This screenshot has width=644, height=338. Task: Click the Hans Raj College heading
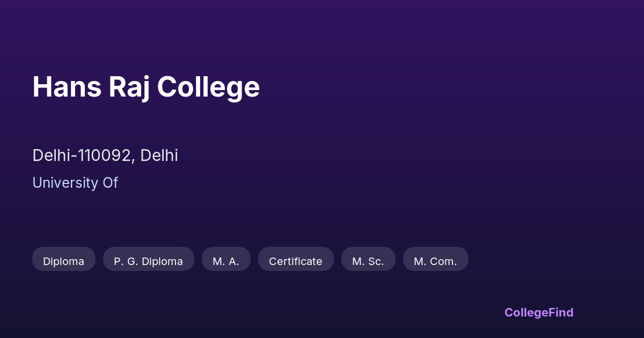click(x=146, y=87)
